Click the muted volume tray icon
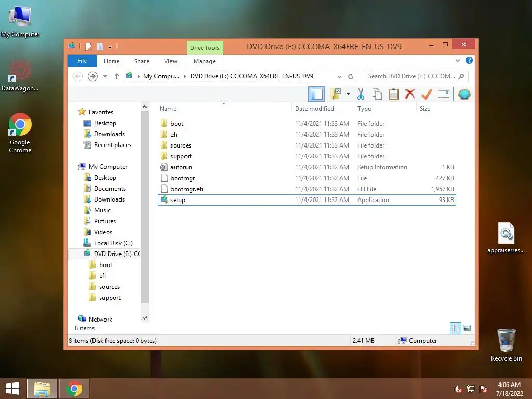 pos(458,389)
